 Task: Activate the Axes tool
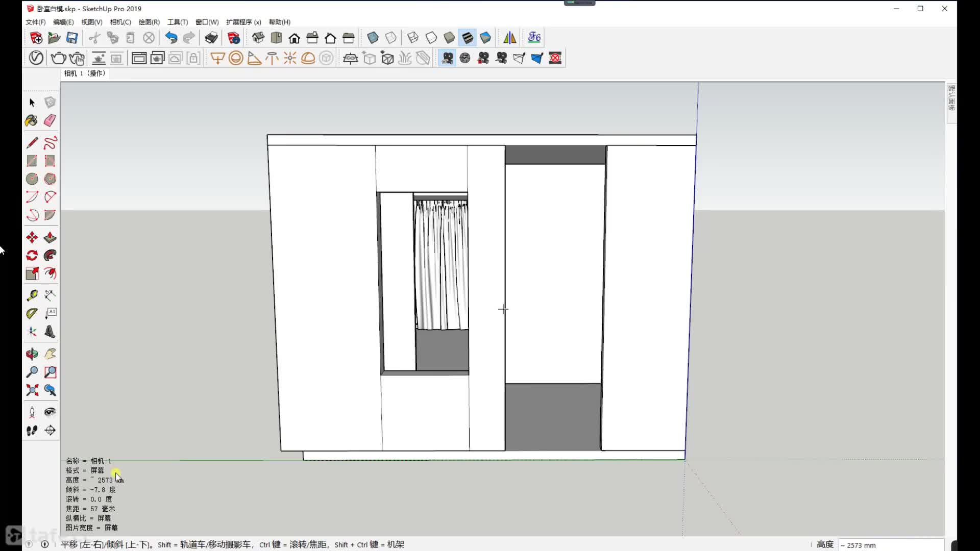pos(32,332)
